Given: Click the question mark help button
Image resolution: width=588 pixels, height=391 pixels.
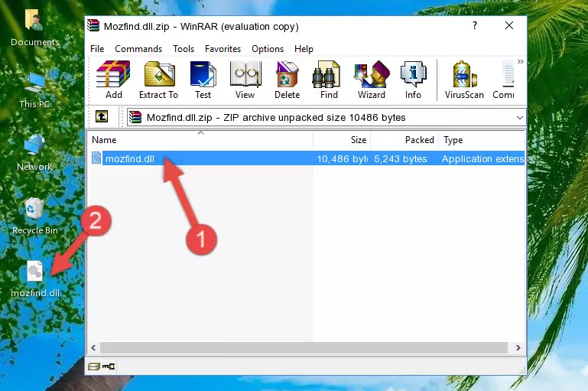Looking at the screenshot, I should point(475,25).
